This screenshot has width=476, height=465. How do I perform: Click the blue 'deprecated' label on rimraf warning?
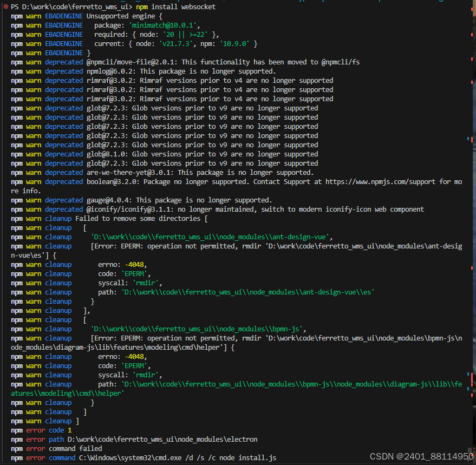[63, 80]
